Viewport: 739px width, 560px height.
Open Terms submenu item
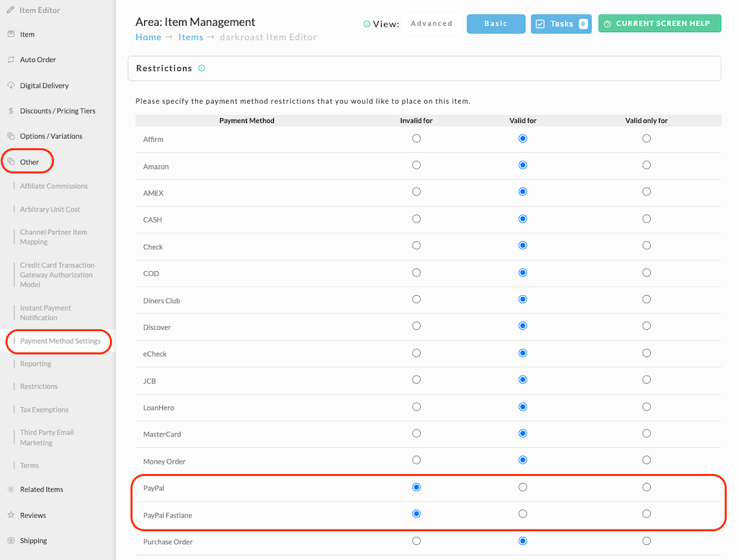point(29,466)
